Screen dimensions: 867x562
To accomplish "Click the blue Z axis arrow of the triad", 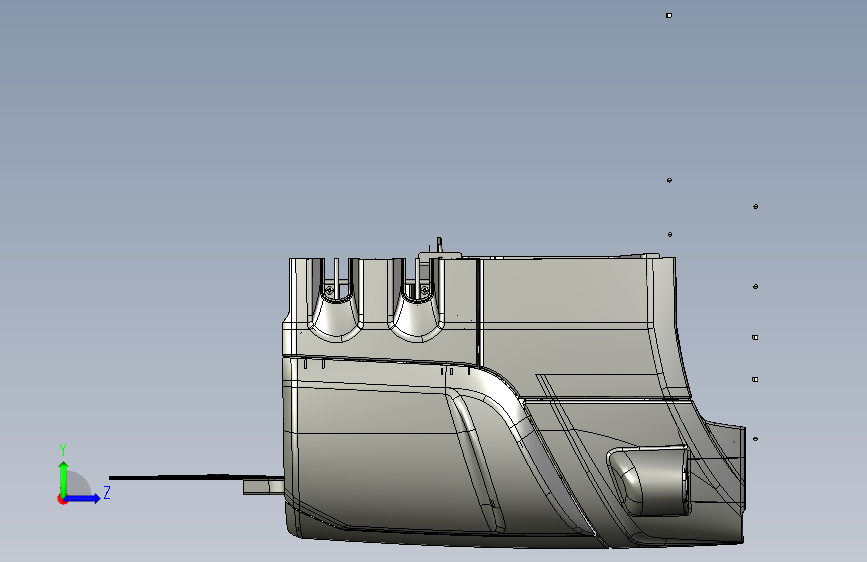I will [x=83, y=498].
